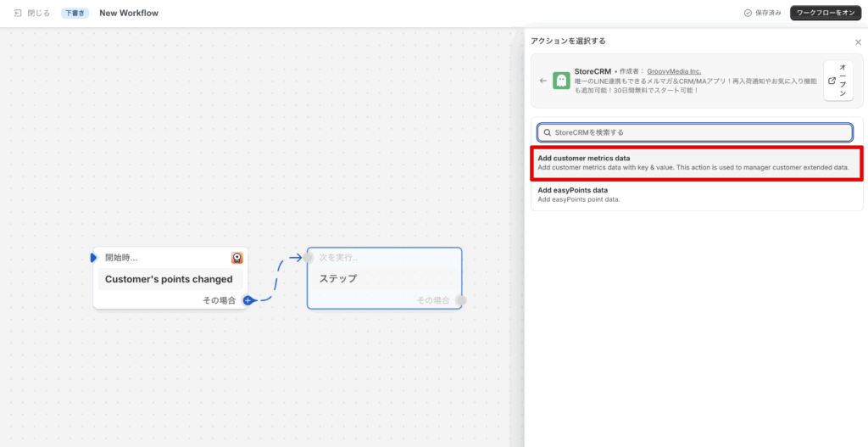The image size is (868, 447).
Task: Click the StoreCRM app name heading
Action: [593, 71]
